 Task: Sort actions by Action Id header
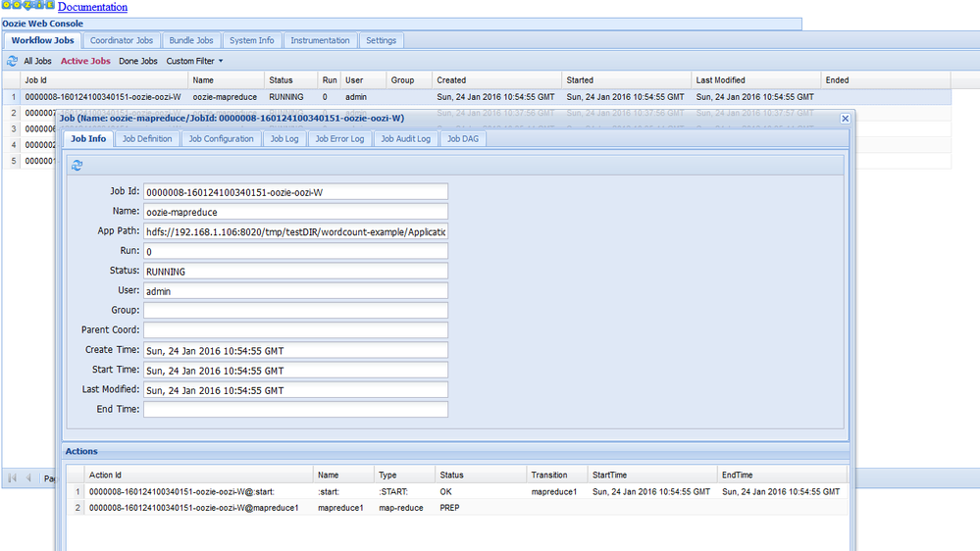tap(198, 476)
